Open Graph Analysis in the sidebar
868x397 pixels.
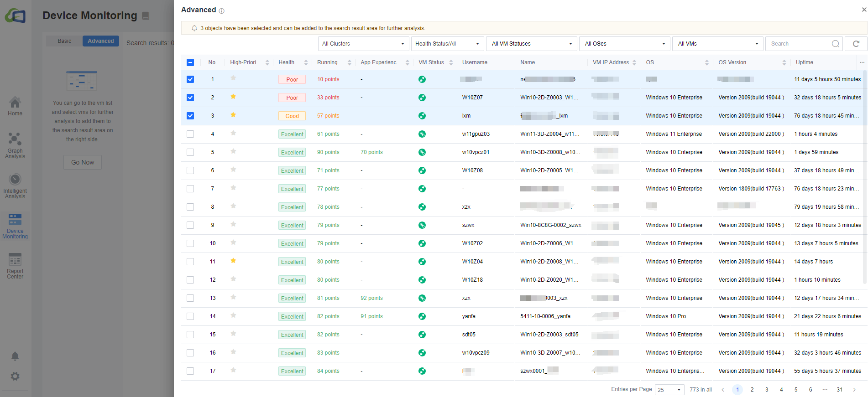(15, 145)
